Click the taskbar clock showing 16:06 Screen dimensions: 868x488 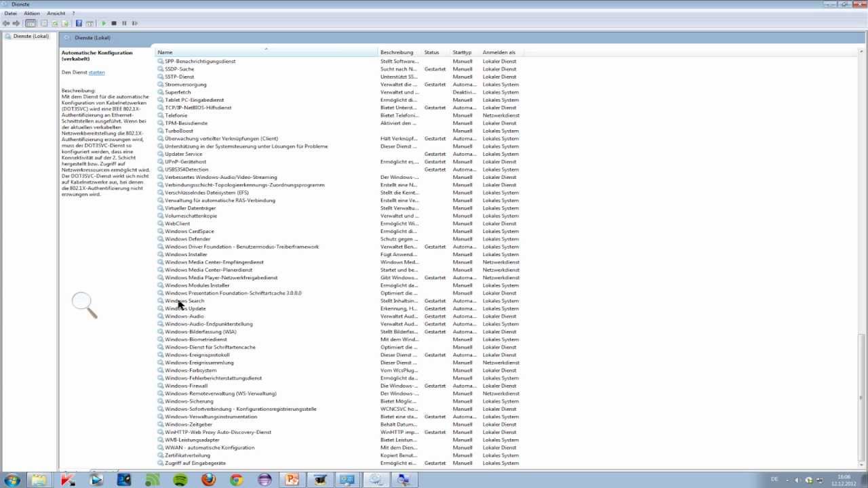[844, 480]
